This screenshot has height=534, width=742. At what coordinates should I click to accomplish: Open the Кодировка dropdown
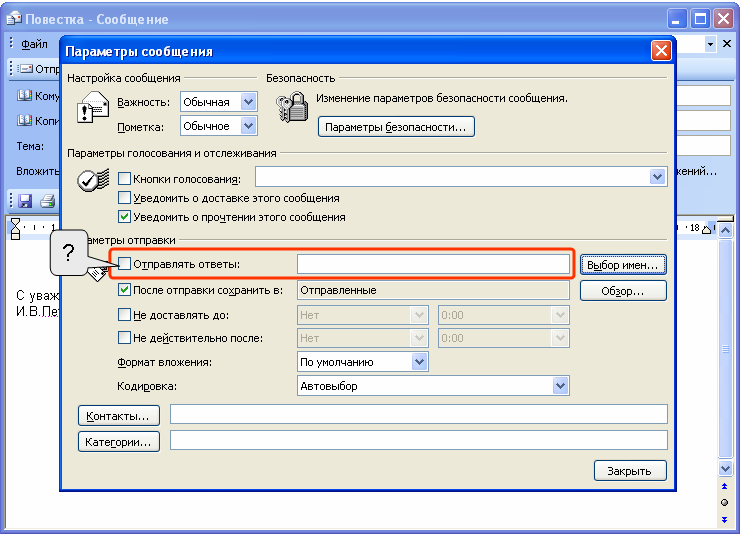(560, 386)
